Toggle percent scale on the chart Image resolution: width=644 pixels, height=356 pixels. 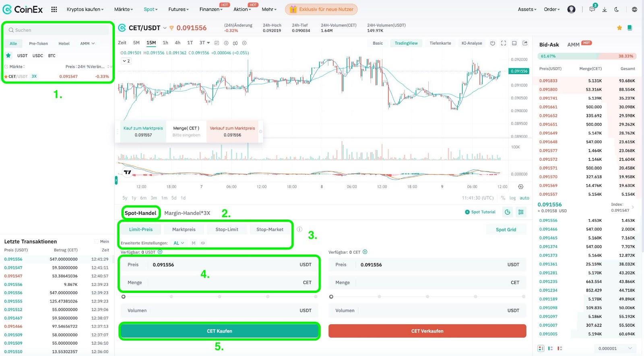(x=503, y=198)
